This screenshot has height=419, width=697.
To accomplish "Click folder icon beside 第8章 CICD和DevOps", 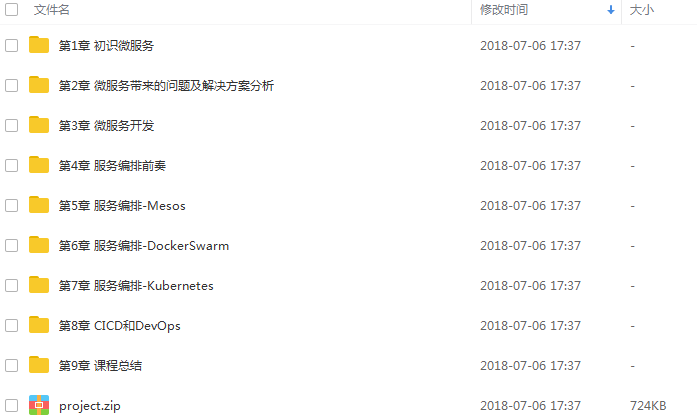I will tap(39, 325).
